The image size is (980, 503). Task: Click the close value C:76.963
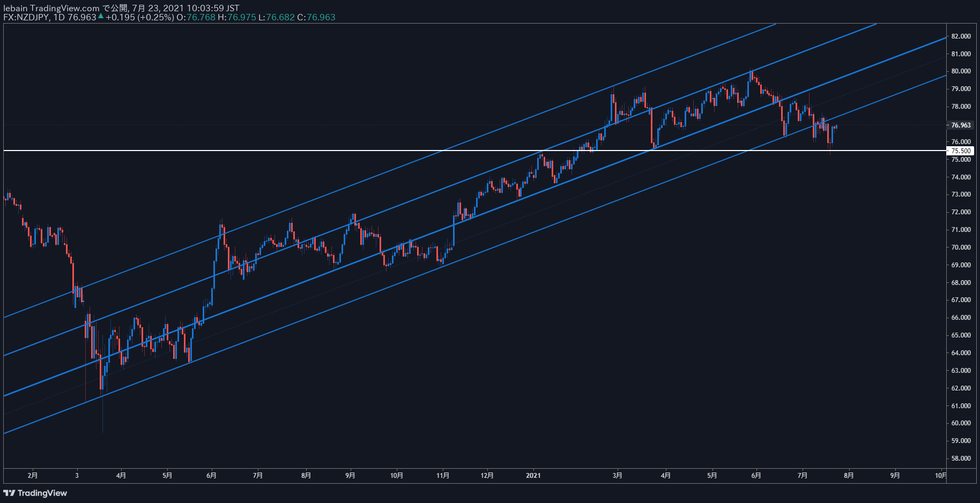tap(316, 17)
